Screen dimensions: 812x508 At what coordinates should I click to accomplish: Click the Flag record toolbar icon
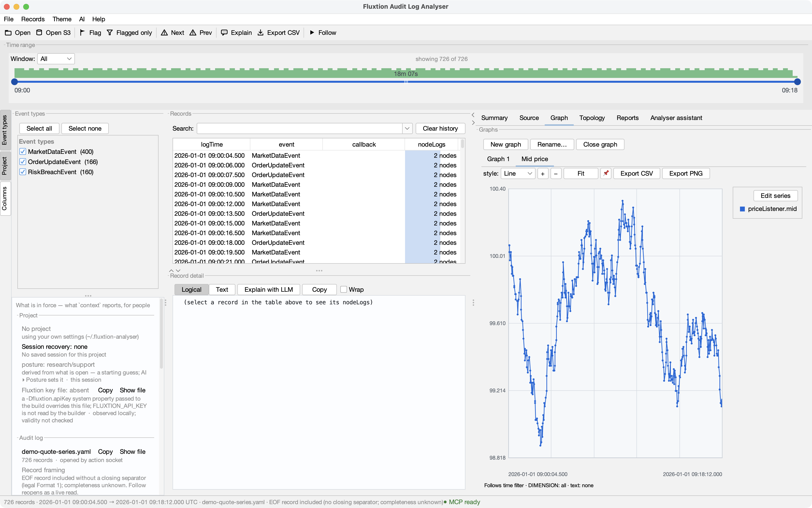click(x=82, y=33)
